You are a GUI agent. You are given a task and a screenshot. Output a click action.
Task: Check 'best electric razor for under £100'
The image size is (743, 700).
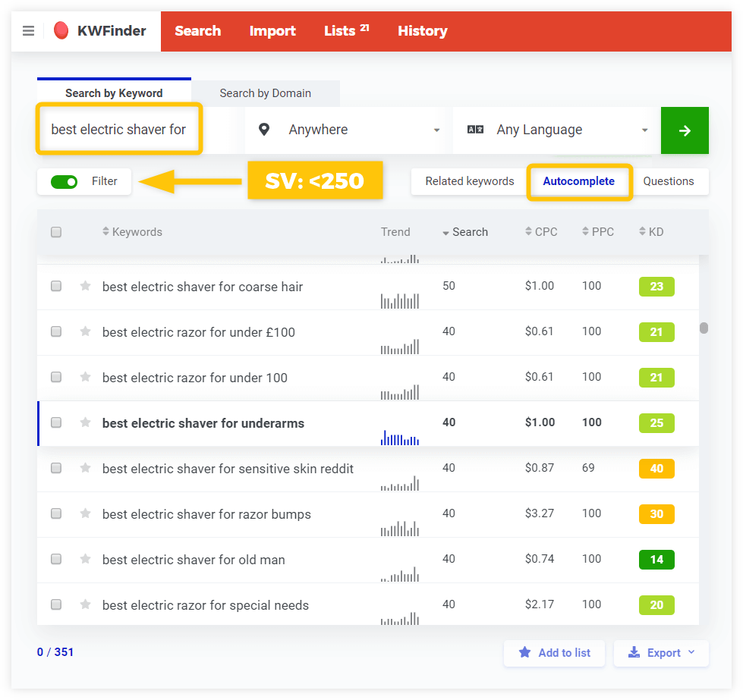pos(56,331)
